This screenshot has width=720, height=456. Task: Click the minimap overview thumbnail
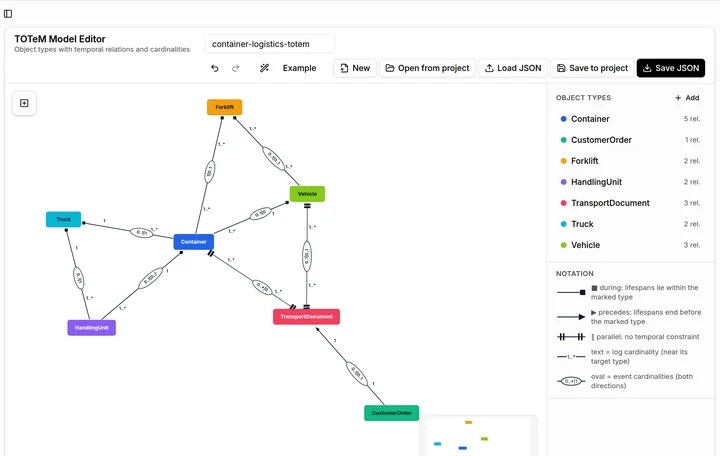coord(478,436)
